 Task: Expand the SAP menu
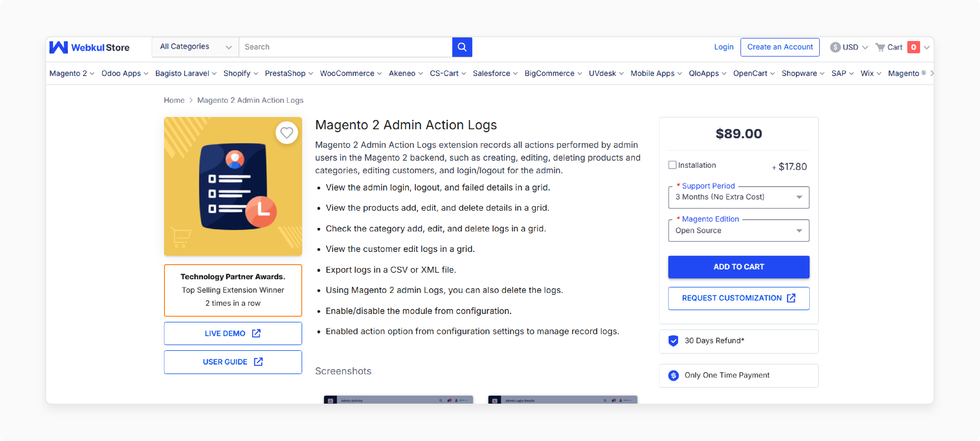[x=842, y=73]
